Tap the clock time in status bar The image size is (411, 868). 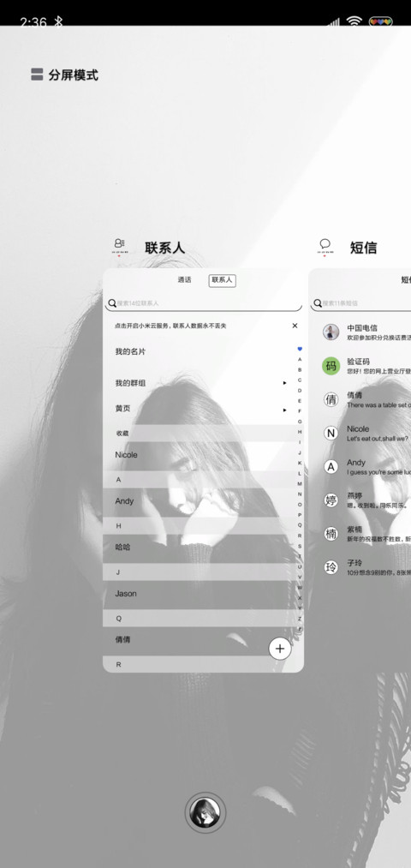point(33,22)
